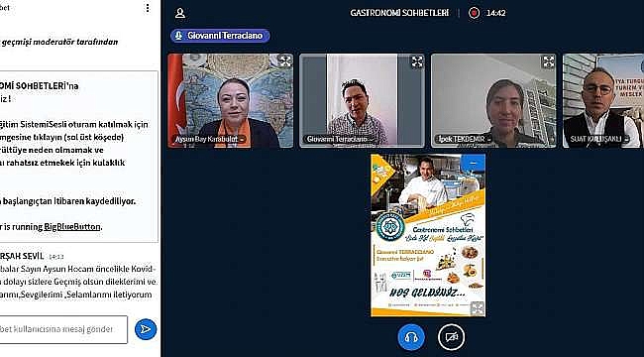Toggle the headphone audio button
Image resolution: width=644 pixels, height=357 pixels.
pos(411,337)
